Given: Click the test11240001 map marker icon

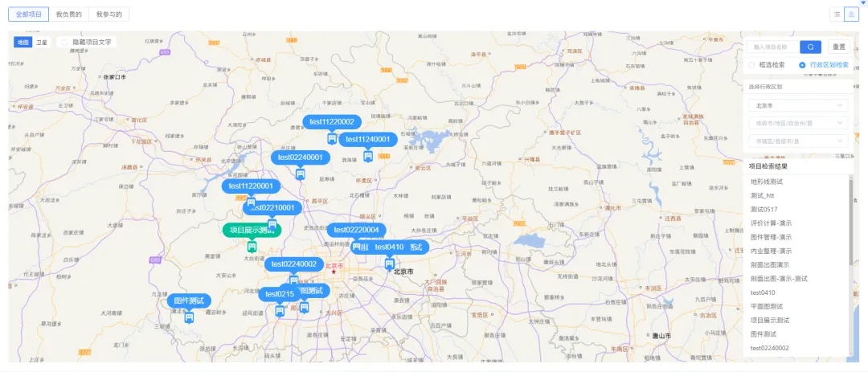Looking at the screenshot, I should click(x=368, y=156).
